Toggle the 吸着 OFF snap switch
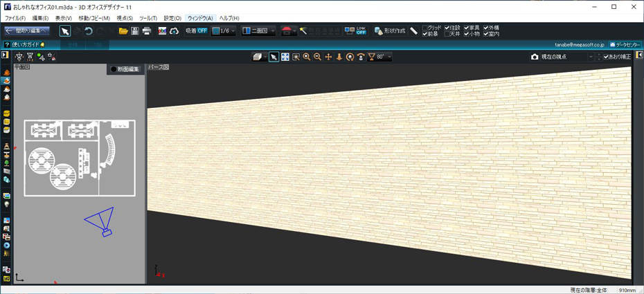644x294 pixels. pos(197,31)
